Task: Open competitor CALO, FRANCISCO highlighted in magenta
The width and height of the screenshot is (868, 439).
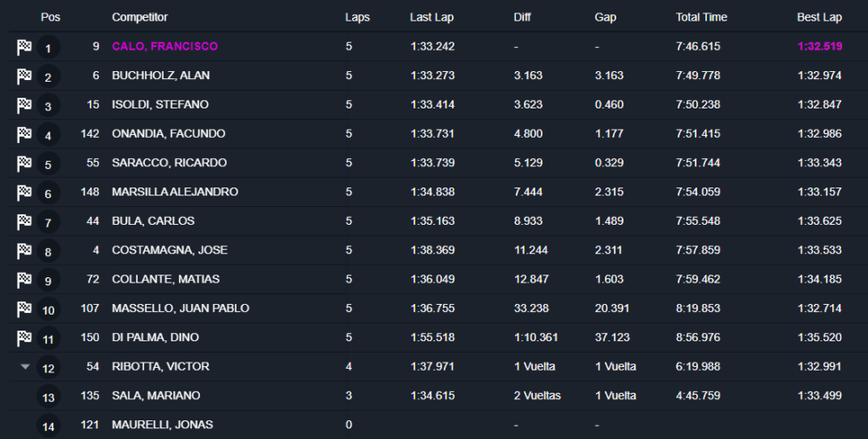Action: pos(165,46)
